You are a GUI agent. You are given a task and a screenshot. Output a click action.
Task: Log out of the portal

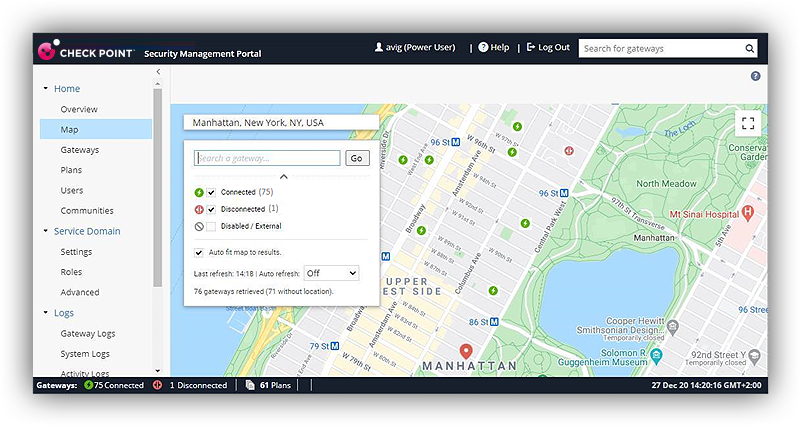click(548, 47)
